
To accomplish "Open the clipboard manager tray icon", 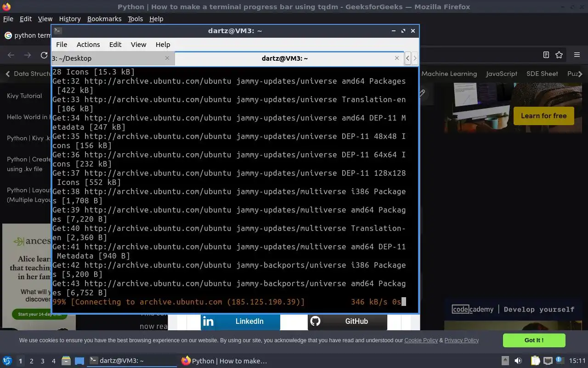I will click(x=535, y=361).
